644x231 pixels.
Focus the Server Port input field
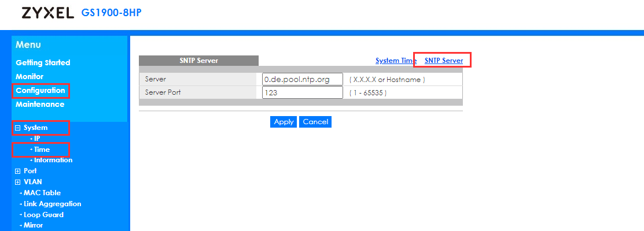[x=302, y=92]
